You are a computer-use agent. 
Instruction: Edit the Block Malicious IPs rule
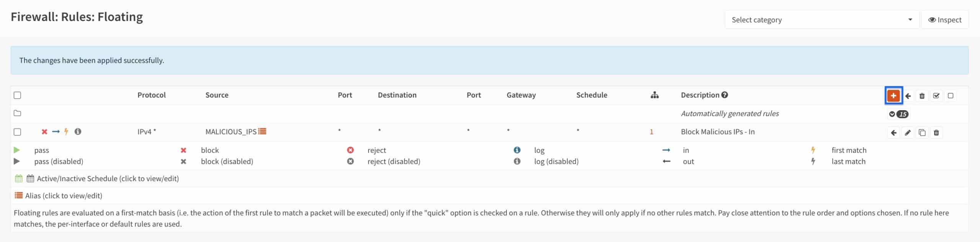[x=907, y=132]
